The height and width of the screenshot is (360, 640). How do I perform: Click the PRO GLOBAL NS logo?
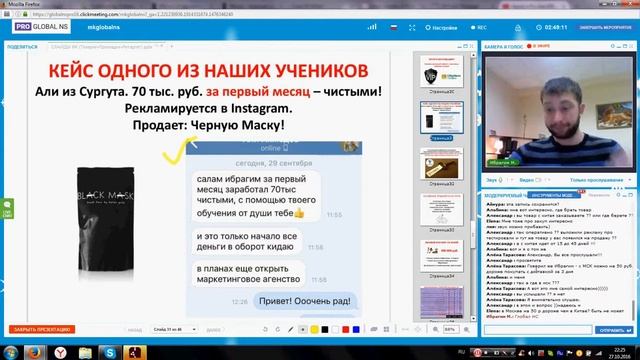[41, 27]
